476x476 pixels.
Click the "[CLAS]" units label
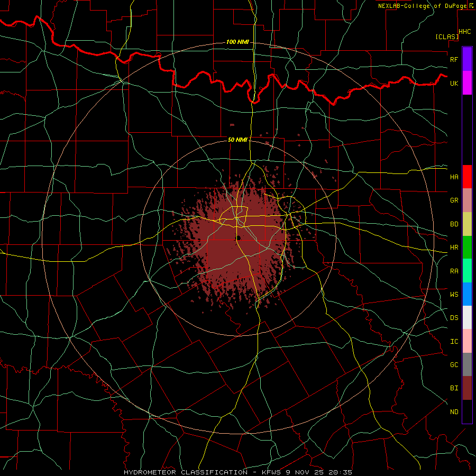coord(447,36)
